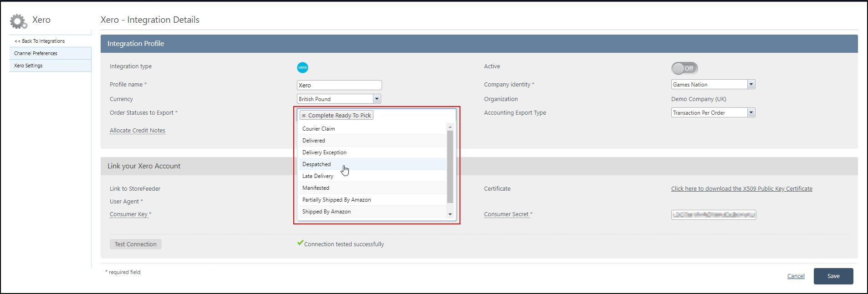Select Delivered order status
Screen dimensions: 868x294
point(372,141)
